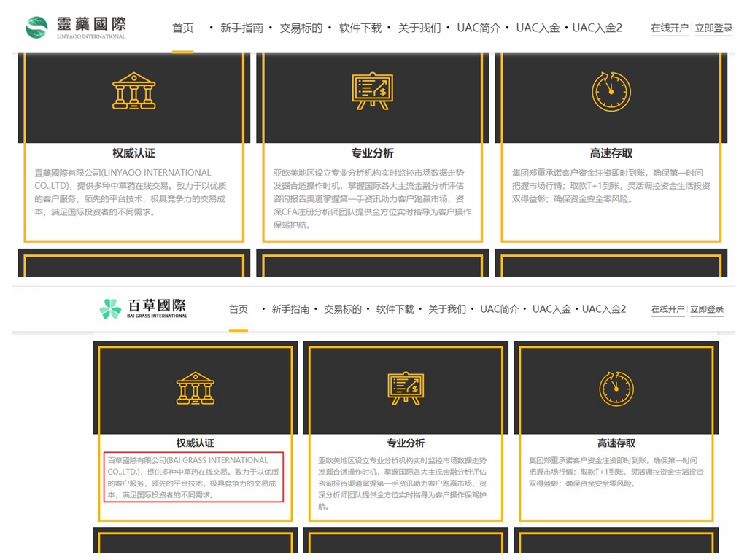Click the Linyaoo International leaf logo
Screen dimensions: 747x560
[36, 28]
